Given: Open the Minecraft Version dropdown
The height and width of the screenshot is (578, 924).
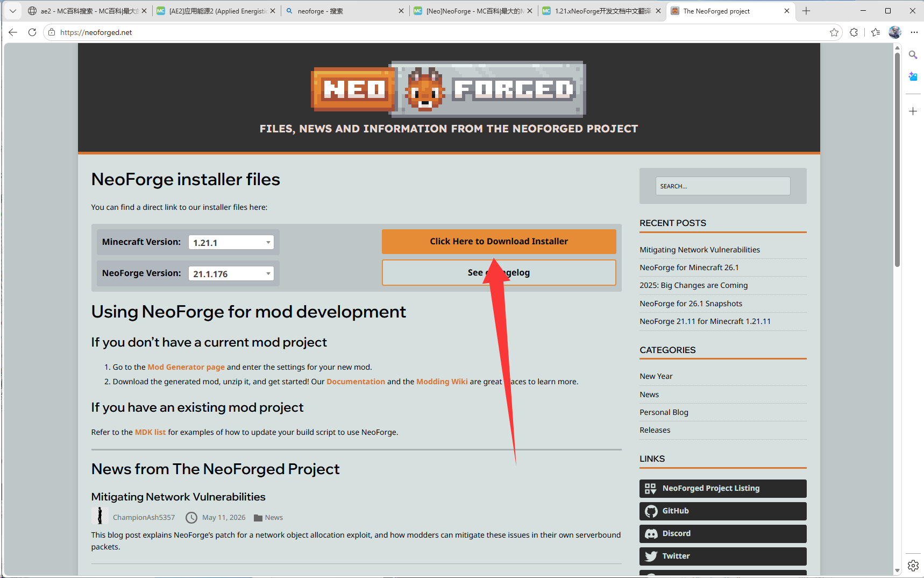Looking at the screenshot, I should tap(231, 242).
